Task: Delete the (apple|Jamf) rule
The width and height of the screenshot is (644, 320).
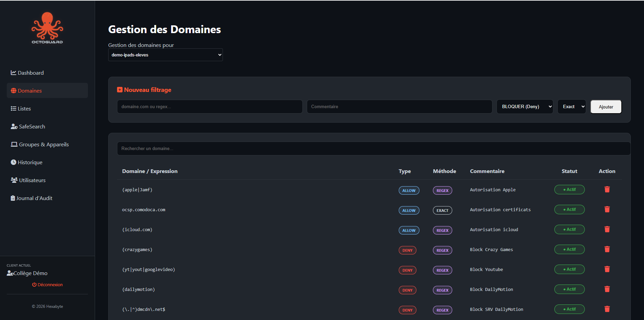Action: [x=607, y=190]
